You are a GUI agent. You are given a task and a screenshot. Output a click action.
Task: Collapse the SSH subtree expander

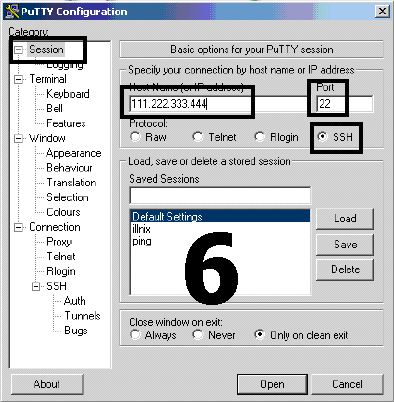click(x=36, y=286)
